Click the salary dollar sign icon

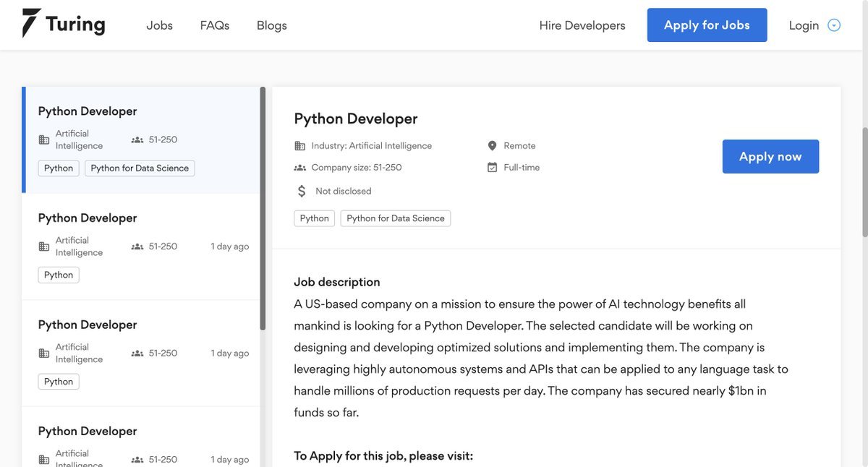click(x=301, y=190)
